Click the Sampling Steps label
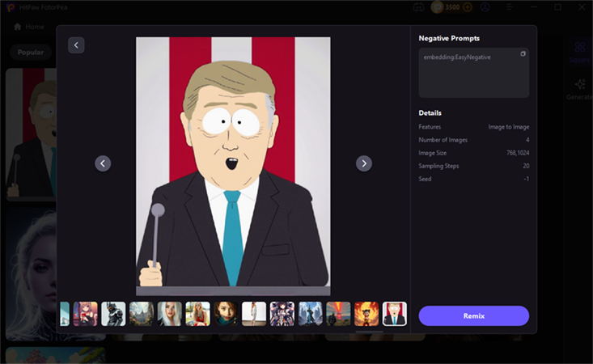This screenshot has height=364, width=593. (x=438, y=166)
